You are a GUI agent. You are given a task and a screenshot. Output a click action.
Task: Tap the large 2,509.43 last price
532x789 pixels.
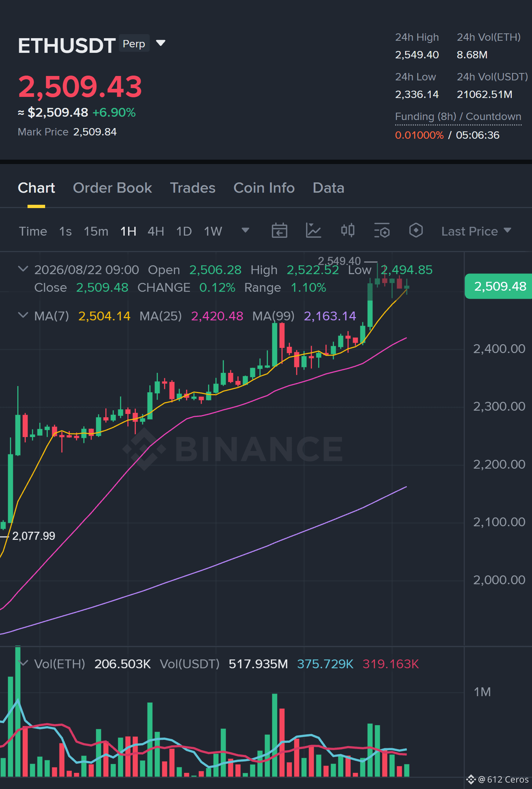coord(80,87)
